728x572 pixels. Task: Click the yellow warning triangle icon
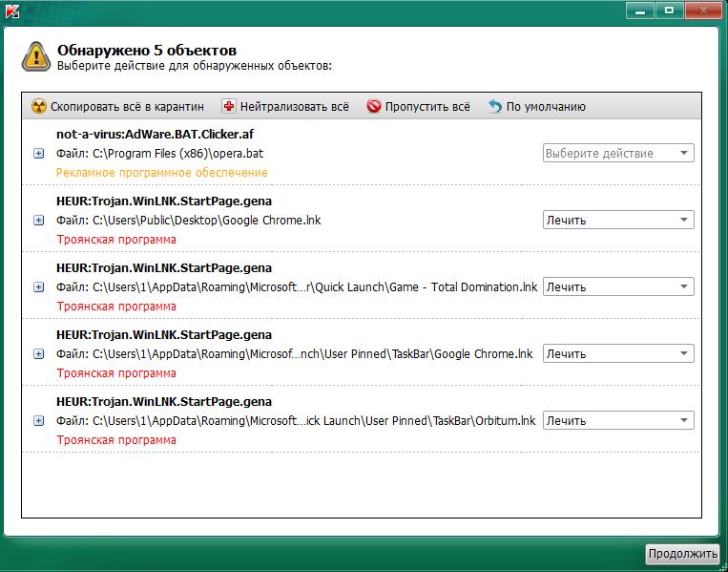click(36, 56)
